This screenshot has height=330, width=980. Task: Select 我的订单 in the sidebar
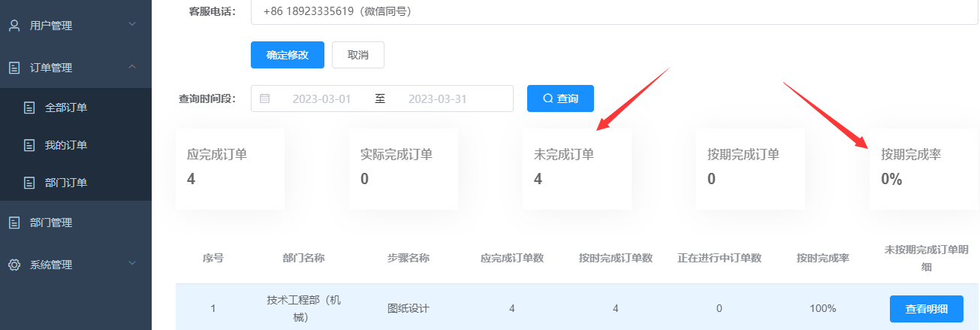pyautogui.click(x=76, y=144)
